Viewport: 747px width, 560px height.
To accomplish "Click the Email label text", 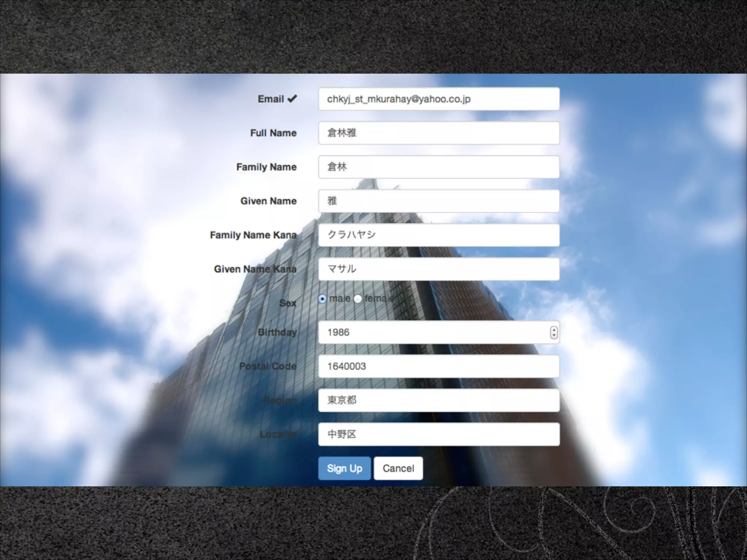I will (271, 99).
